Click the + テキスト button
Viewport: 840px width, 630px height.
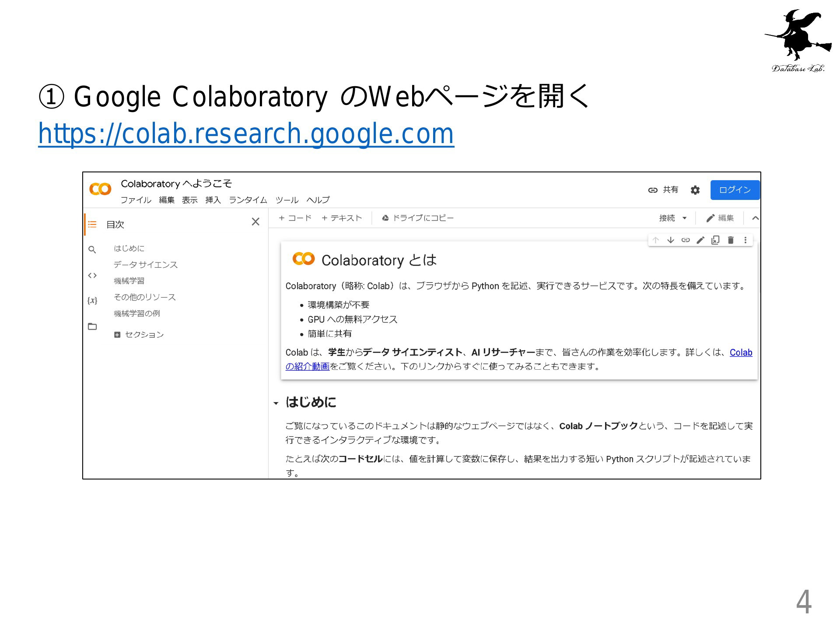[342, 218]
